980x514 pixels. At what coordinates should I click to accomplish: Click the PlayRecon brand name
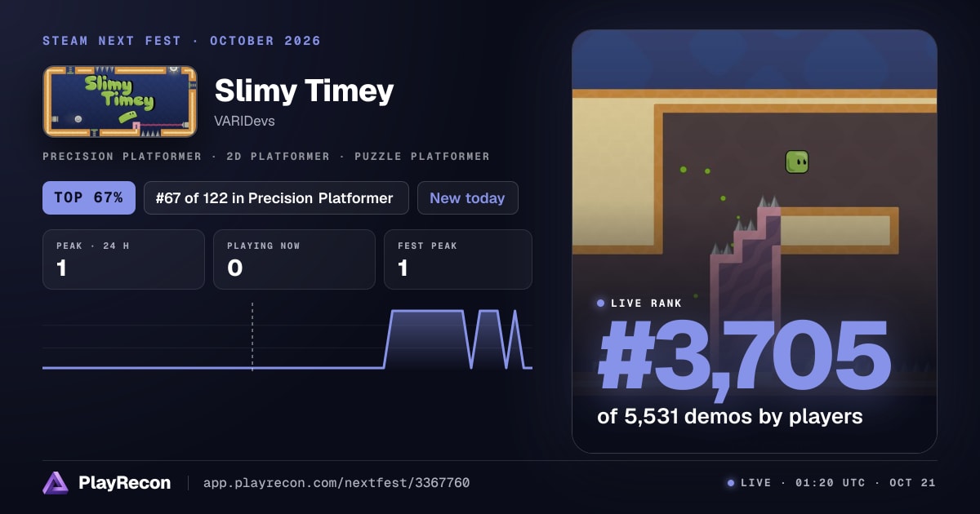(x=124, y=483)
